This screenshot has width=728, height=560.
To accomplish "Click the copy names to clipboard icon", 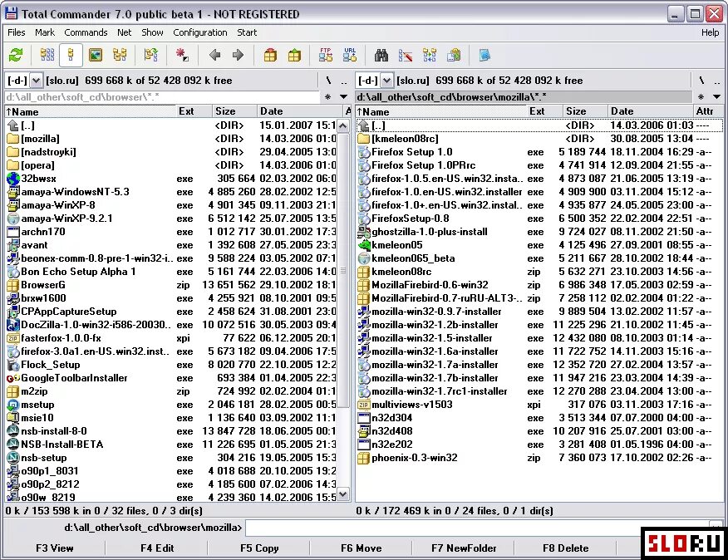I will click(454, 56).
